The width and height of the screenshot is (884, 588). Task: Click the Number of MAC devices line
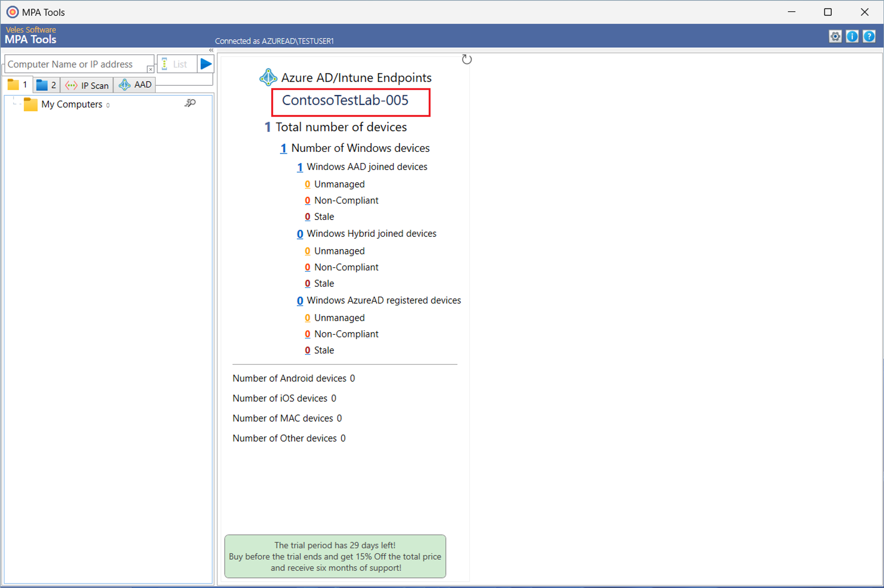287,418
